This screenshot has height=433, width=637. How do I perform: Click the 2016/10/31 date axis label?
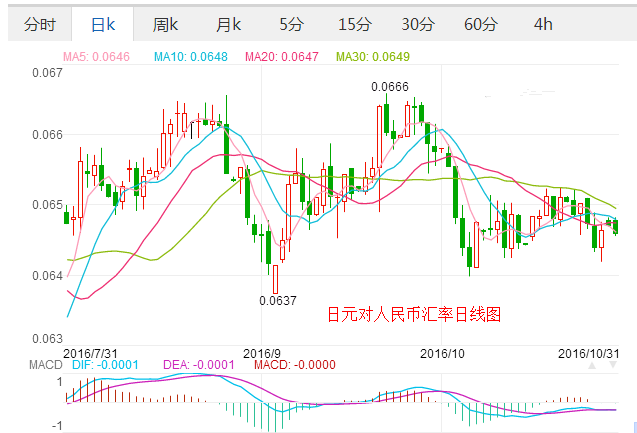[588, 353]
